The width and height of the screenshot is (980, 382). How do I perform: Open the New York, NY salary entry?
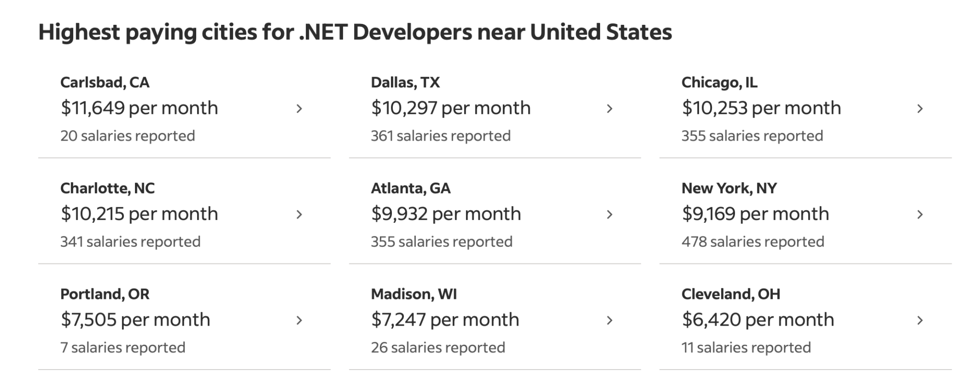(756, 214)
